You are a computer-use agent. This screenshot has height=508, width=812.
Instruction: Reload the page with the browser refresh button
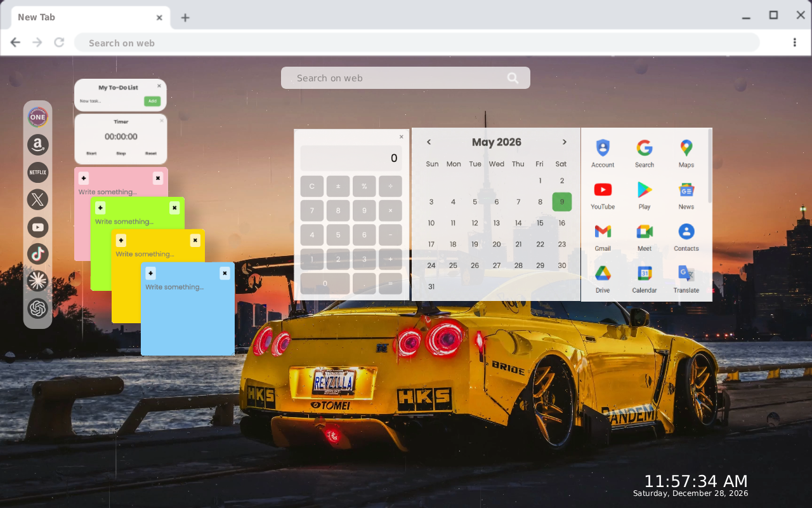point(59,43)
